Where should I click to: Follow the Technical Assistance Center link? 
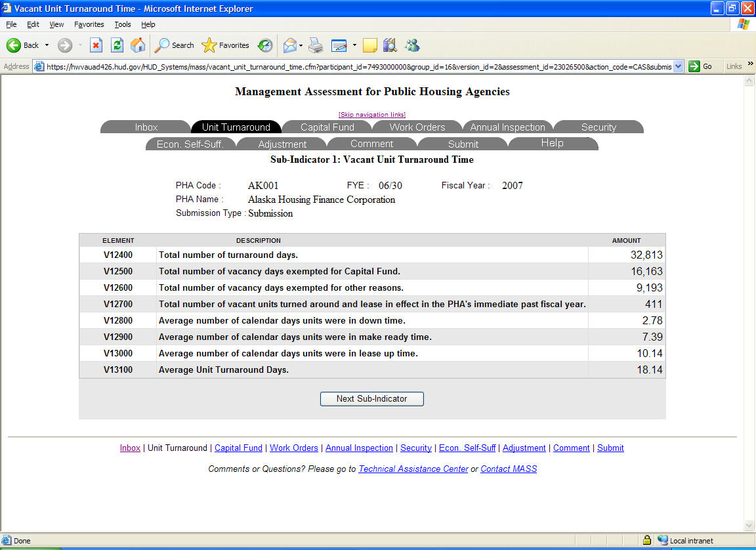pos(413,469)
